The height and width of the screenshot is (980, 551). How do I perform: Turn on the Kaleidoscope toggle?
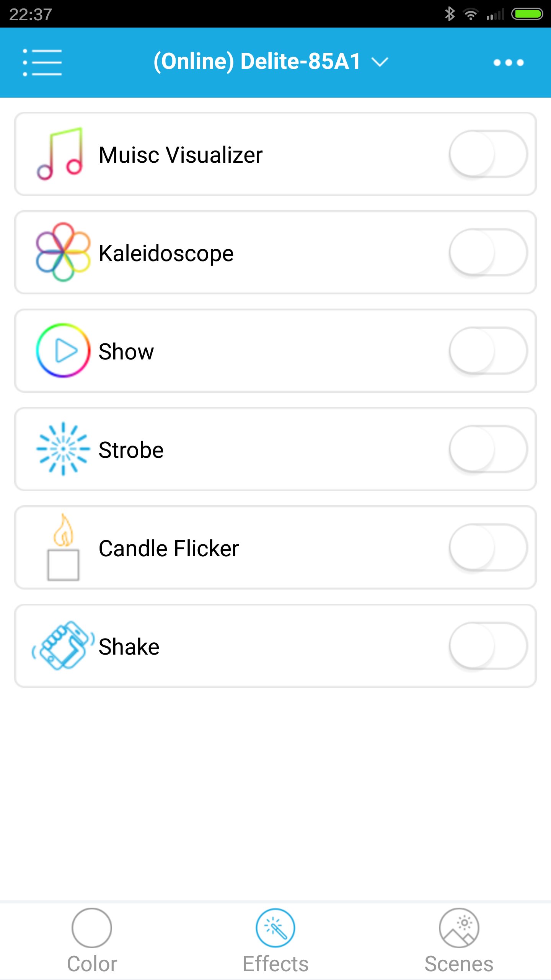coord(488,252)
